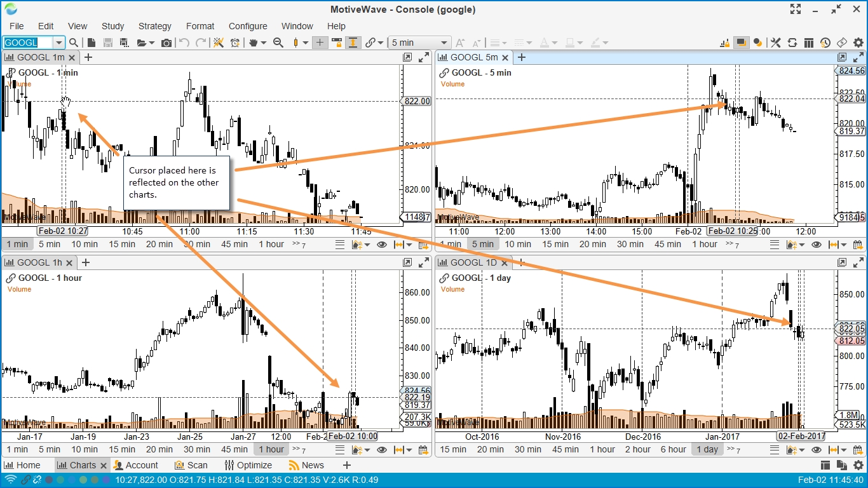Open the alarm clock alerts icon
The width and height of the screenshot is (868, 488).
[235, 43]
